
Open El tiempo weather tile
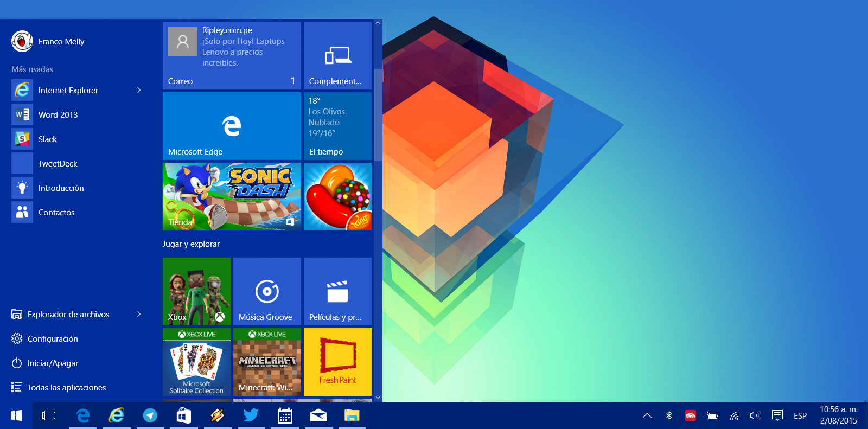click(x=337, y=126)
